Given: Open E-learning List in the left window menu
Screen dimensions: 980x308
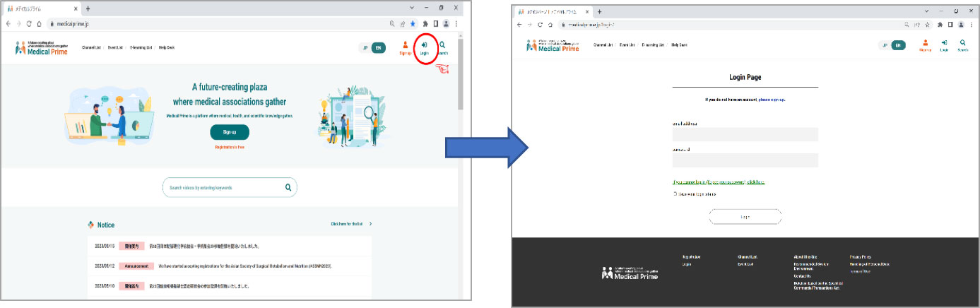Looking at the screenshot, I should (141, 47).
